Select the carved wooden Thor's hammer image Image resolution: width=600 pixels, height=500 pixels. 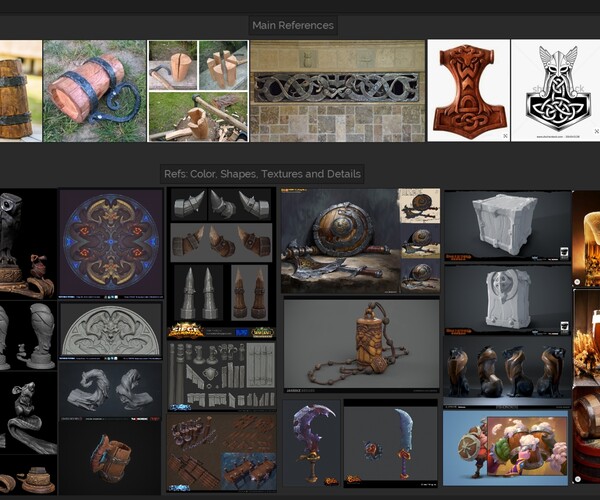click(469, 90)
